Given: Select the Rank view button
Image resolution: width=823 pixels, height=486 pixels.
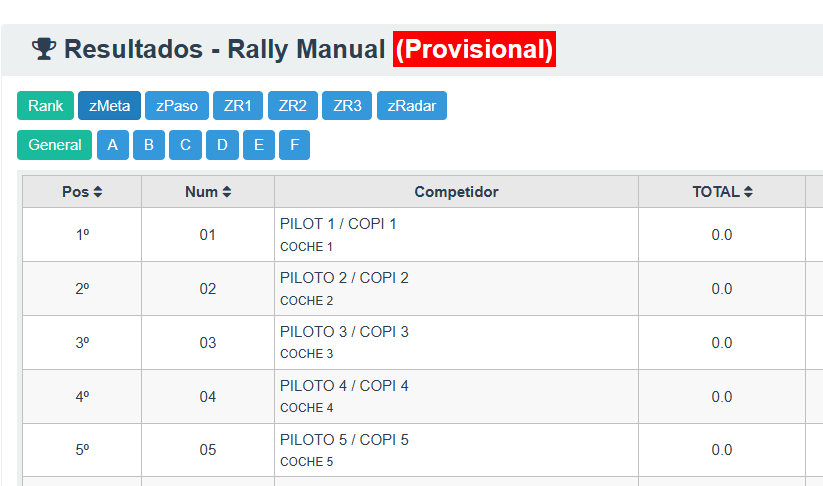Looking at the screenshot, I should [x=45, y=106].
